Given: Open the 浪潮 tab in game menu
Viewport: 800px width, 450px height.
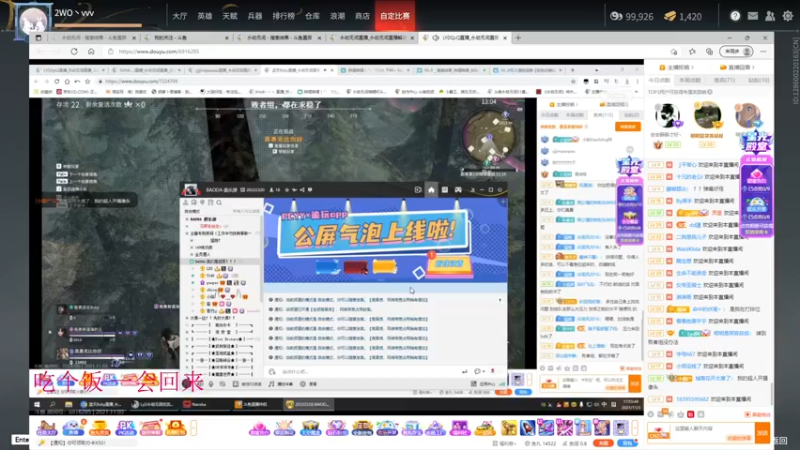Looking at the screenshot, I should click(x=337, y=16).
